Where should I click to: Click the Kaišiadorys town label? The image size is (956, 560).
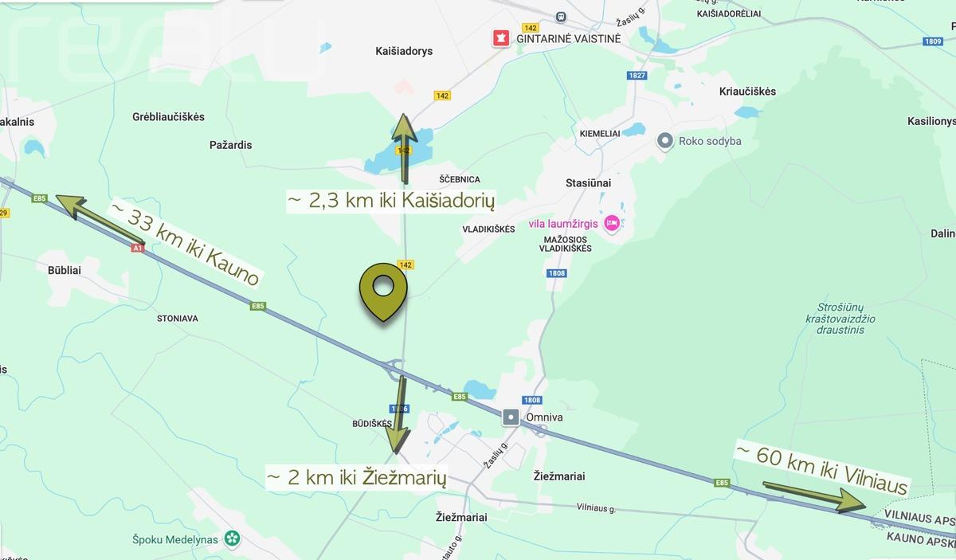tap(404, 51)
